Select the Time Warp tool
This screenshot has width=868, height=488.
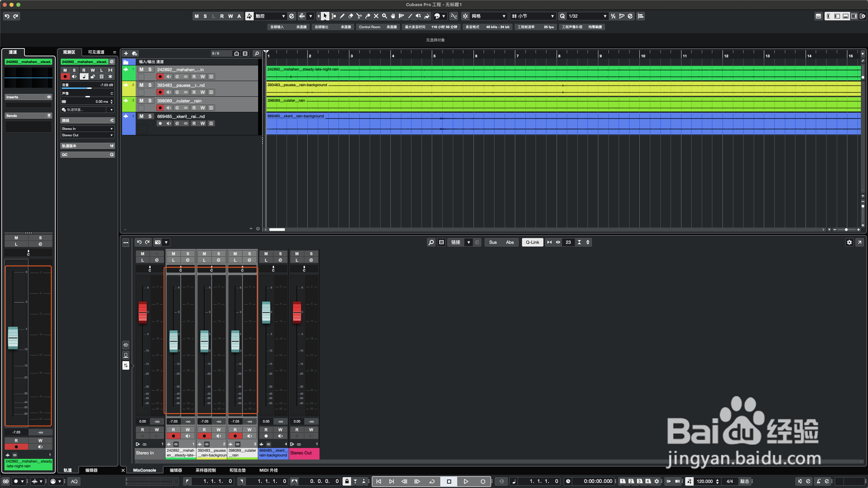[x=401, y=16]
